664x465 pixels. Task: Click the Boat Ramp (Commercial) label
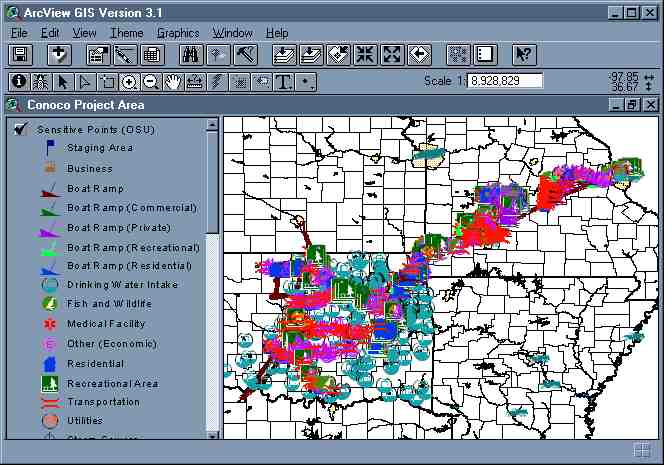click(132, 208)
